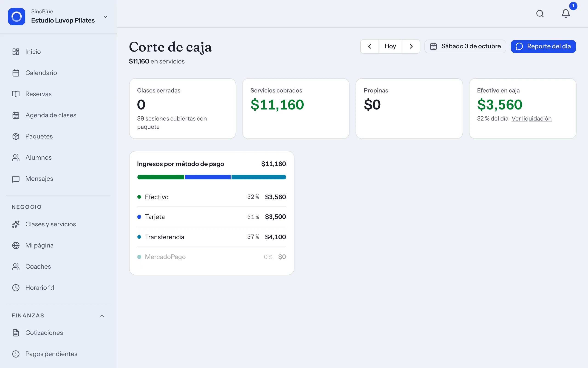Screen dimensions: 588x368
Task: Go to the next day arrow
Action: point(411,46)
